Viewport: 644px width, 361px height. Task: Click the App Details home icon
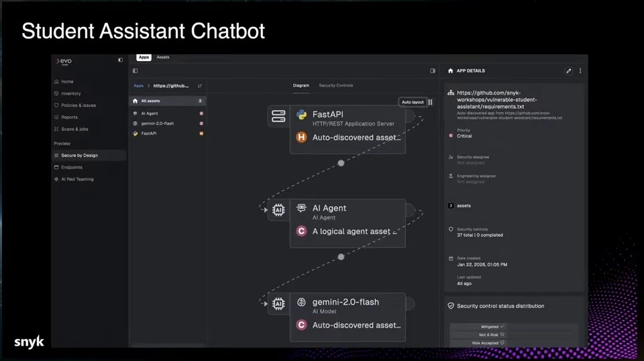pos(451,70)
